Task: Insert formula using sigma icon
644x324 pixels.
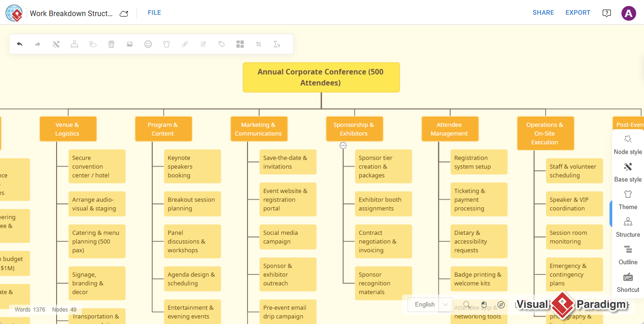Action: [277, 44]
